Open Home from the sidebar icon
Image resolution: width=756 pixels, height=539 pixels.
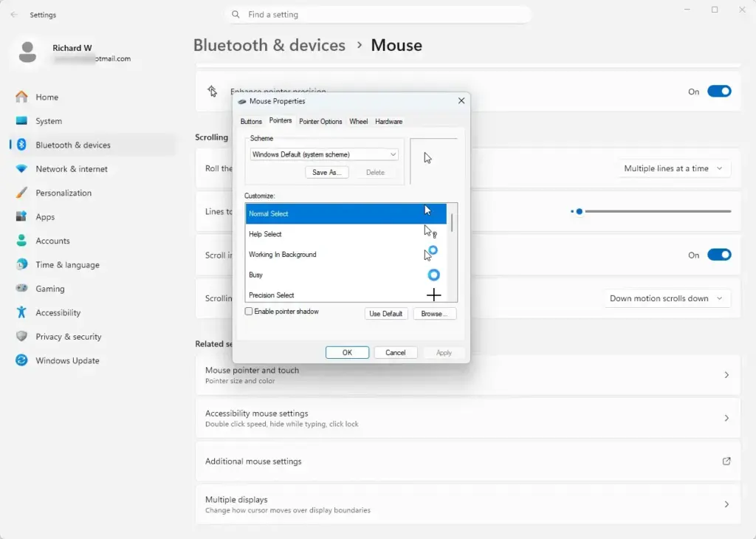(21, 97)
